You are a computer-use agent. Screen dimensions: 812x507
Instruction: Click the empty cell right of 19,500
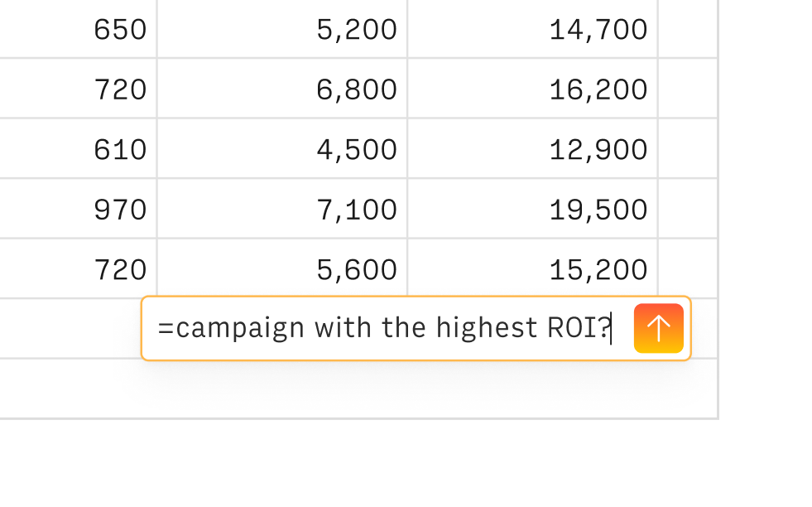pos(688,209)
